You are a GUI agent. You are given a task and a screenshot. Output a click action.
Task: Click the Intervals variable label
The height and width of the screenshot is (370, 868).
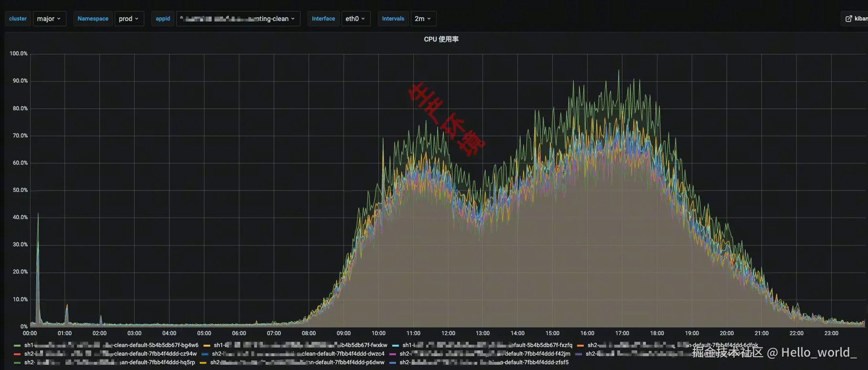[x=393, y=19]
